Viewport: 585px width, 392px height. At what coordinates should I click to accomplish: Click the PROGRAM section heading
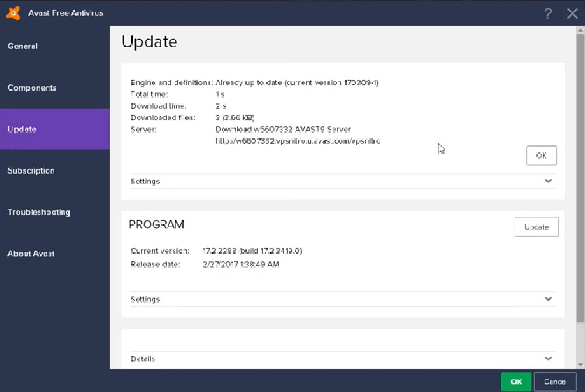tap(156, 224)
